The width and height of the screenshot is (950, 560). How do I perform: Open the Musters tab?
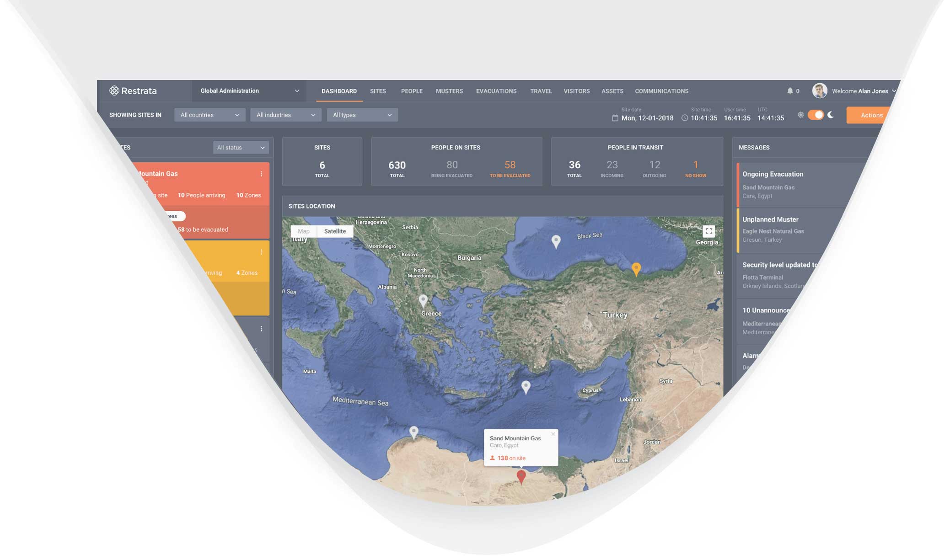point(449,91)
